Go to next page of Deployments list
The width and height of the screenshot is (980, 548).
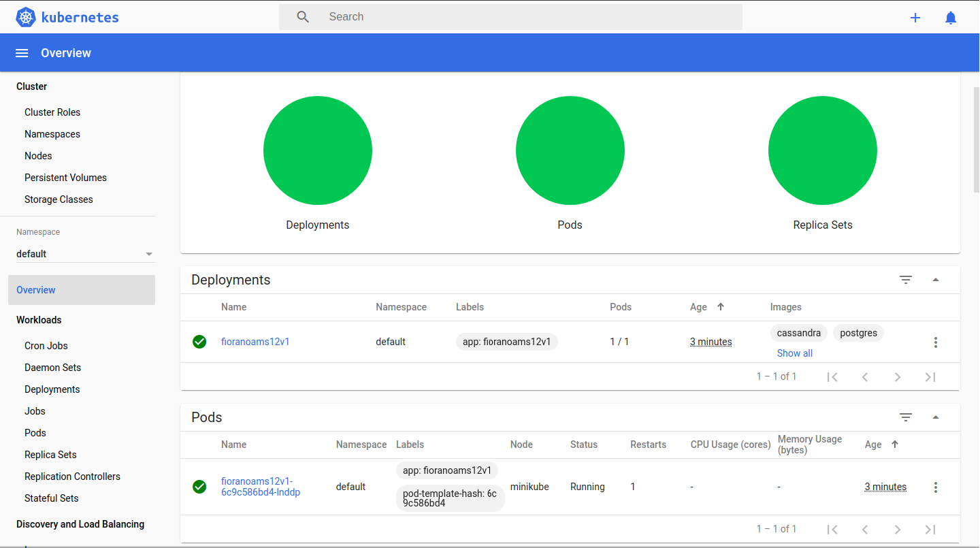(898, 377)
